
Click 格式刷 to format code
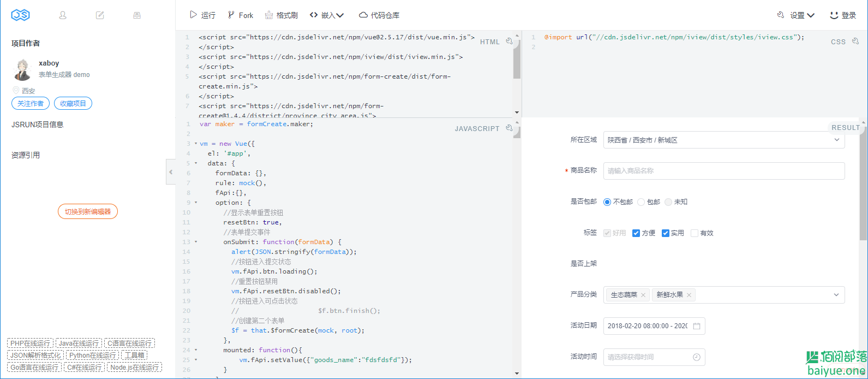[282, 15]
